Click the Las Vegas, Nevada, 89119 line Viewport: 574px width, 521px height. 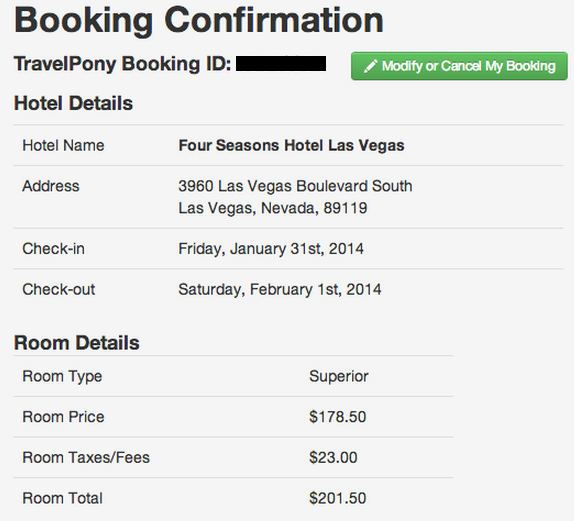coord(273,208)
